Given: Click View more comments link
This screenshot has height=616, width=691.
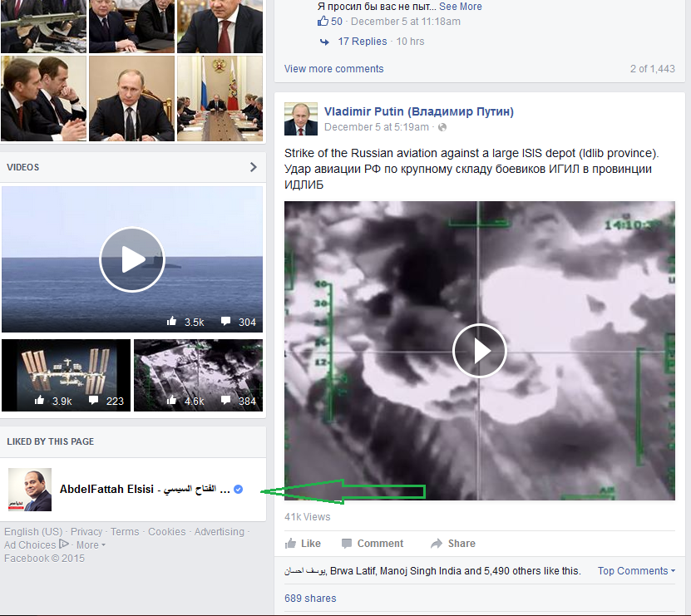Looking at the screenshot, I should tap(333, 69).
